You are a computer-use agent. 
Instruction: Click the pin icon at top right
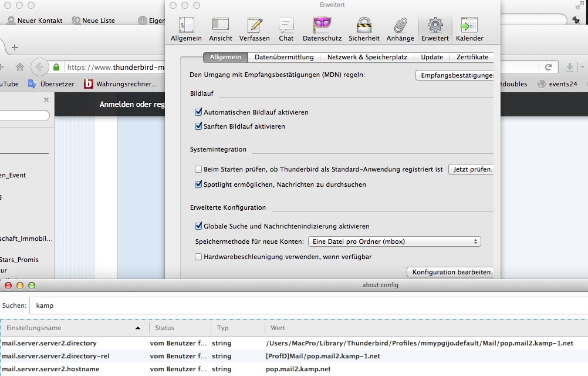coord(576,20)
